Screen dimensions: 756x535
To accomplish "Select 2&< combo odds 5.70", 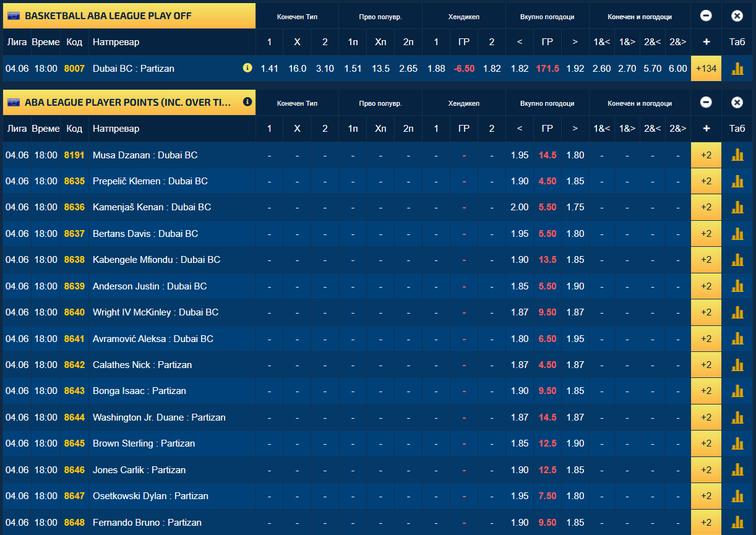I will [x=653, y=69].
